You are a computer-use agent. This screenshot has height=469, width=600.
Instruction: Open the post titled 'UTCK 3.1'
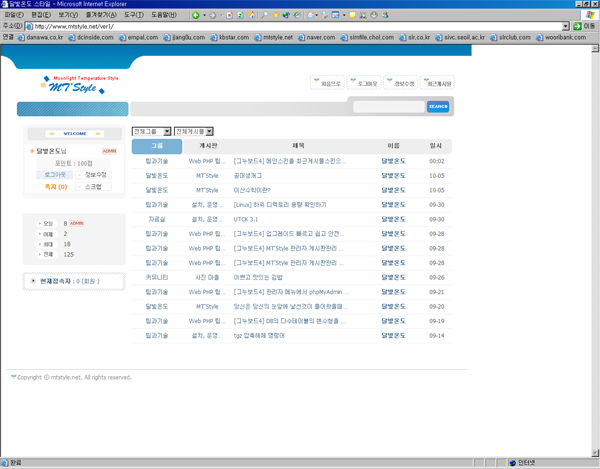[x=245, y=219]
